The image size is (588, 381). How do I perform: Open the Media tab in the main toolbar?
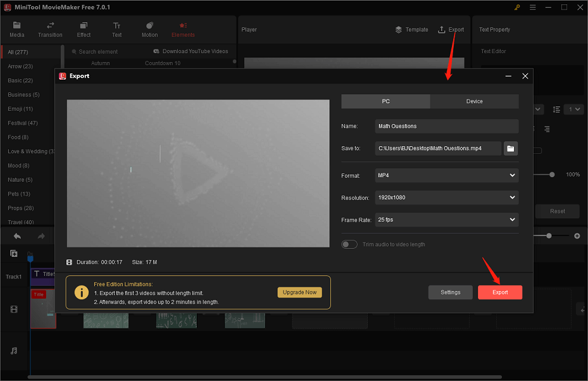click(x=16, y=30)
